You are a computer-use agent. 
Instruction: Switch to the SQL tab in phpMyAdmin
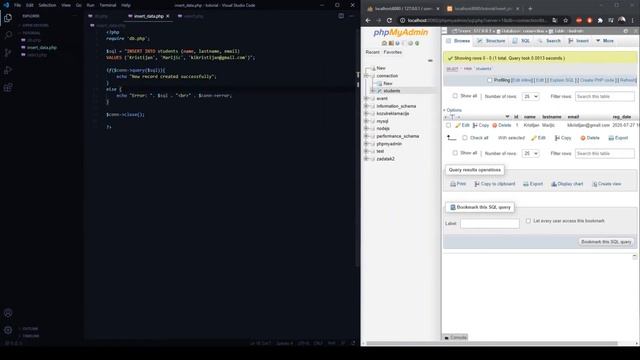pos(521,41)
